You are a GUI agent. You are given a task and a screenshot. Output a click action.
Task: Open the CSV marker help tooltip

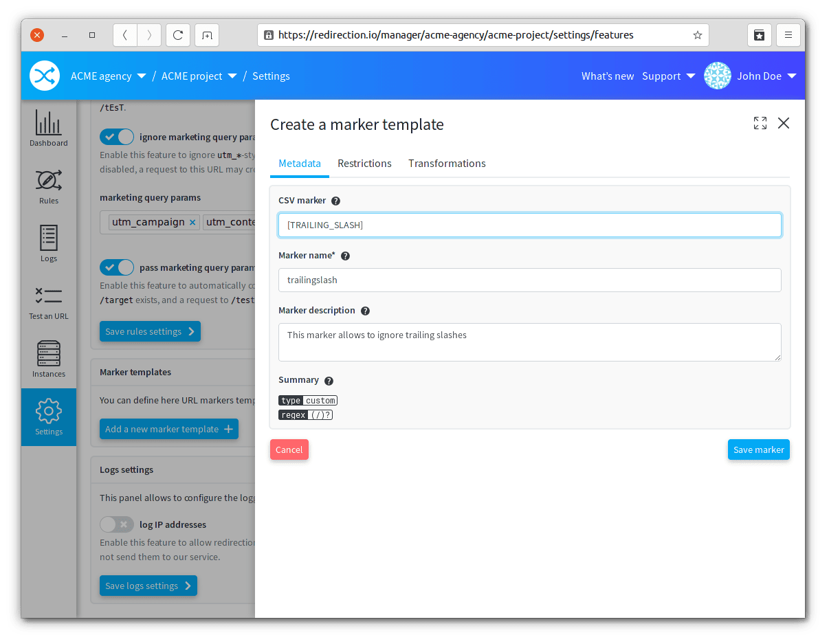(x=335, y=201)
